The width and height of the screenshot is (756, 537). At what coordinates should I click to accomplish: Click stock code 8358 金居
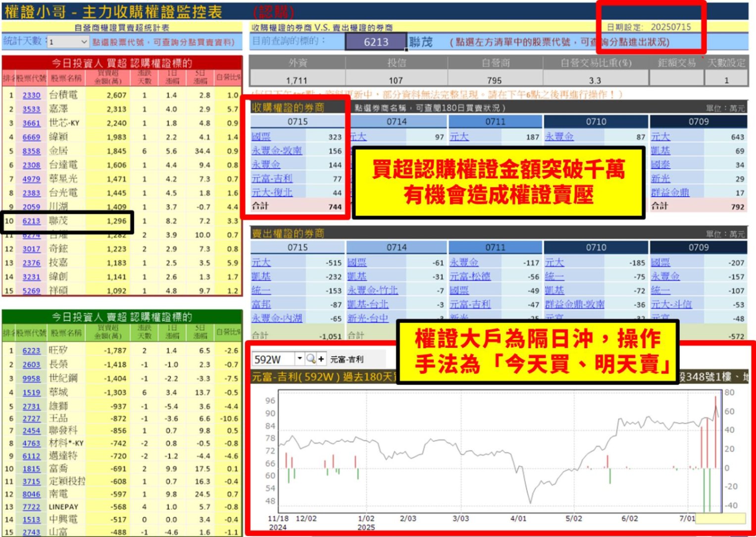click(31, 151)
